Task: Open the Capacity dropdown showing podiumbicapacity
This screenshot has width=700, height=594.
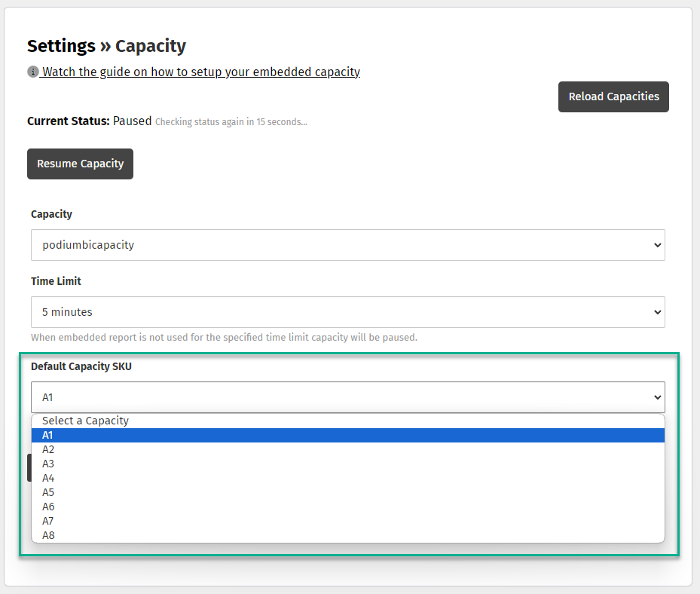Action: click(347, 245)
